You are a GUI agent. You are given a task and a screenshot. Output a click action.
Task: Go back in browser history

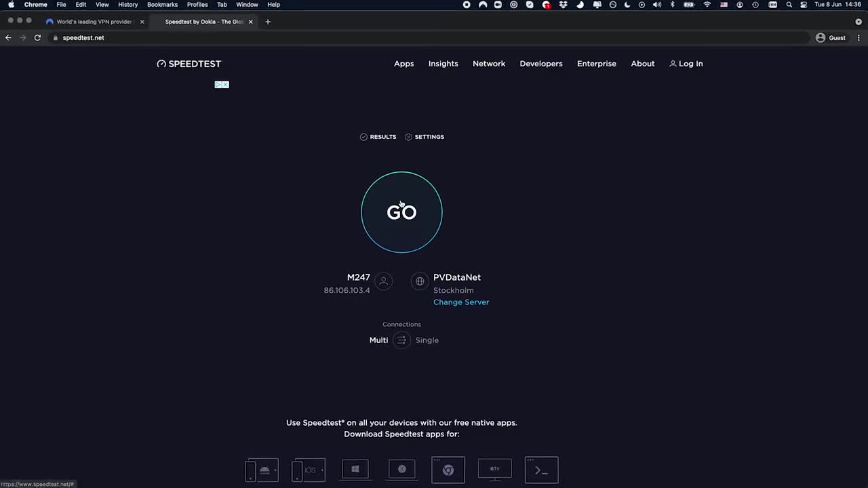(8, 38)
